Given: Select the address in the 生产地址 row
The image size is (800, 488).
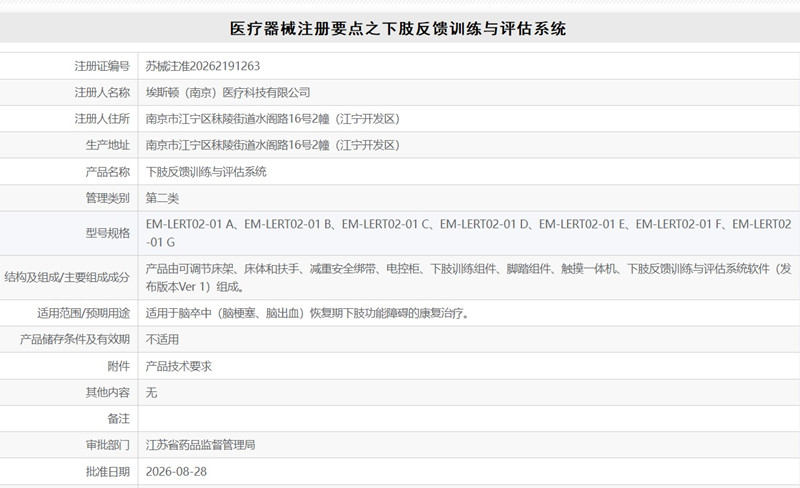Looking at the screenshot, I should click(x=272, y=145).
